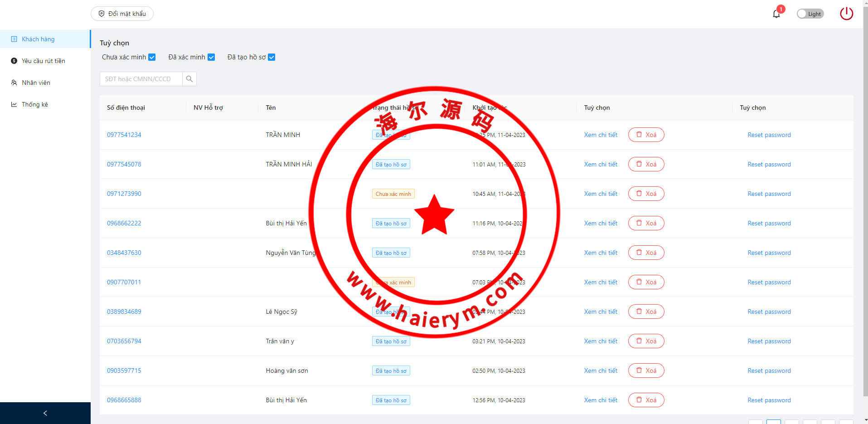Image resolution: width=868 pixels, height=424 pixels.
Task: Click the name Hoàng văn sơn
Action: pos(287,370)
